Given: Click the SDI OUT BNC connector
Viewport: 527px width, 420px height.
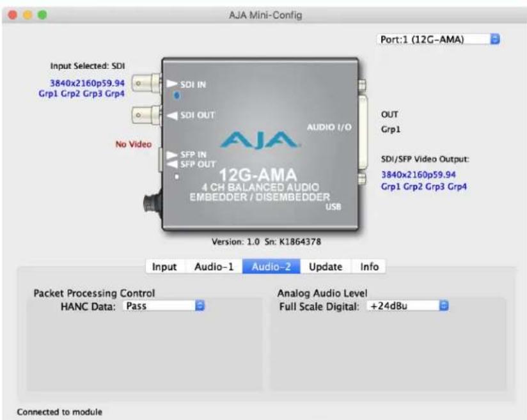Looking at the screenshot, I should 146,115.
